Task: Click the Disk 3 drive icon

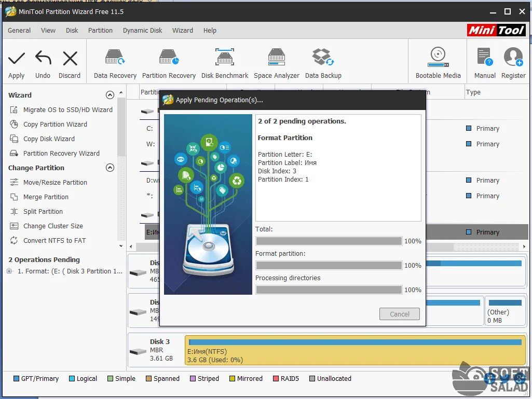Action: [138, 351]
